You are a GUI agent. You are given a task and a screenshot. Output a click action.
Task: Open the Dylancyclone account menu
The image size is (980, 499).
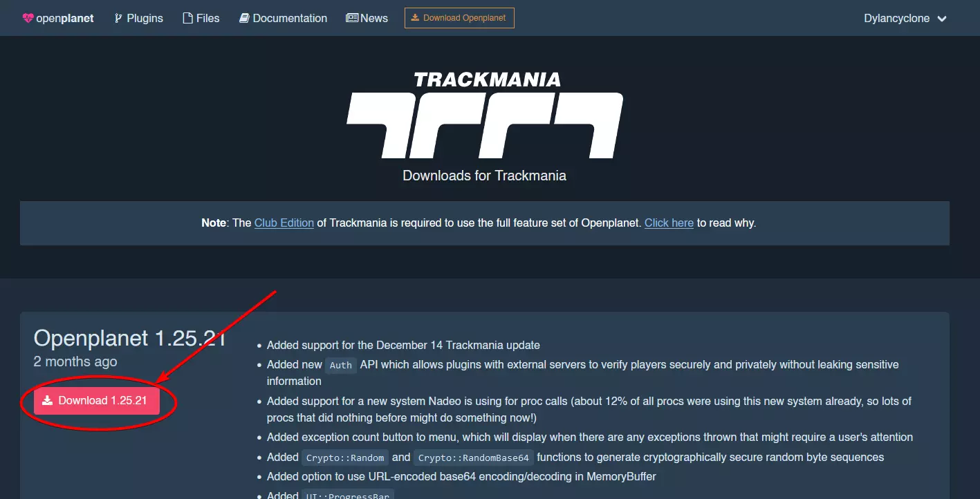click(905, 19)
